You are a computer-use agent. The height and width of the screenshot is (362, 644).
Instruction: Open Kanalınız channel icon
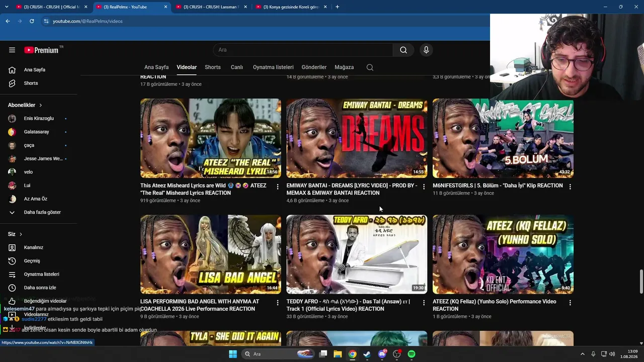(x=12, y=247)
